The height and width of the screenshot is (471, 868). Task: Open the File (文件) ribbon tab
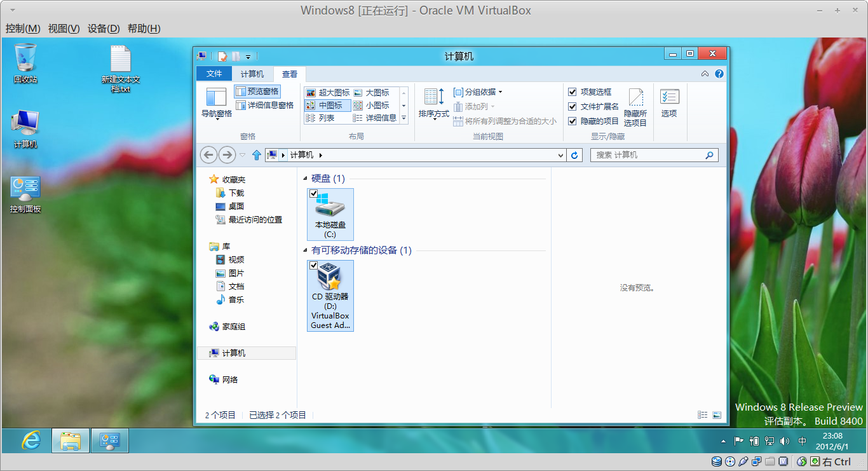tap(214, 74)
